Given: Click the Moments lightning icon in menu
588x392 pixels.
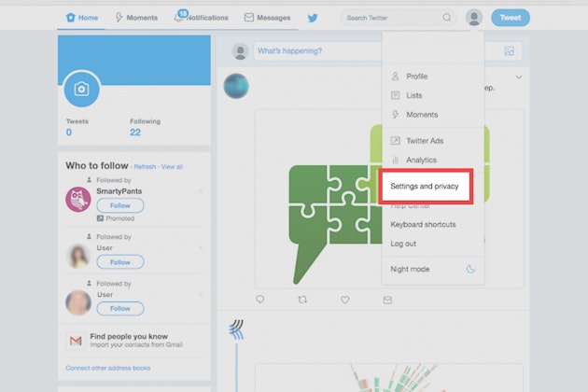Looking at the screenshot, I should [395, 115].
